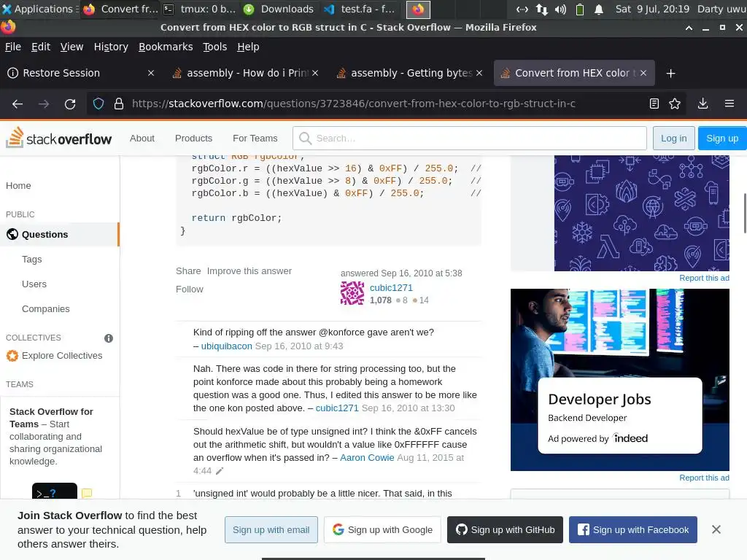Focus the Stack Overflow search field
The image size is (747, 560).
(470, 138)
